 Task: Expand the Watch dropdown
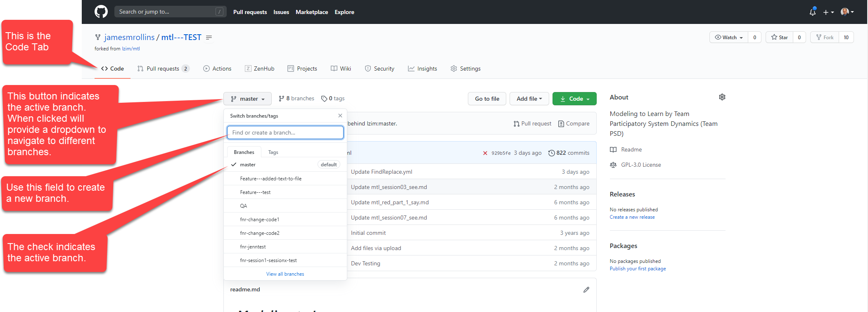[729, 37]
